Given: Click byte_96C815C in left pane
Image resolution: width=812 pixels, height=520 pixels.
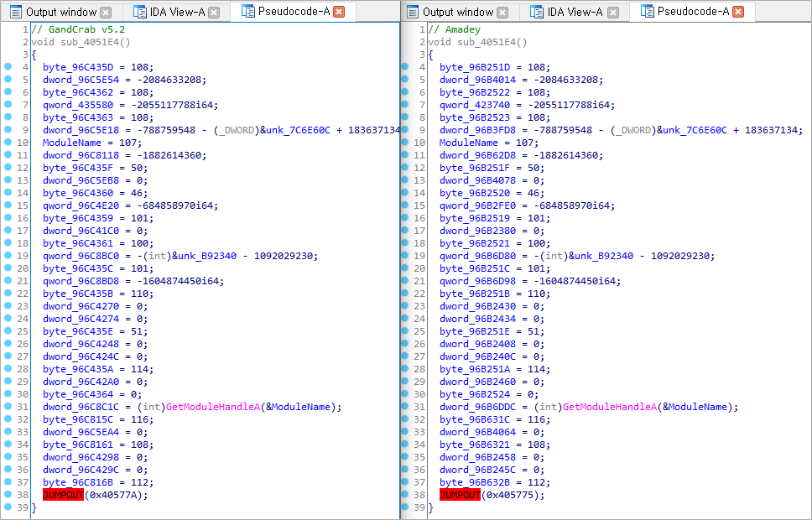Looking at the screenshot, I should [78, 419].
